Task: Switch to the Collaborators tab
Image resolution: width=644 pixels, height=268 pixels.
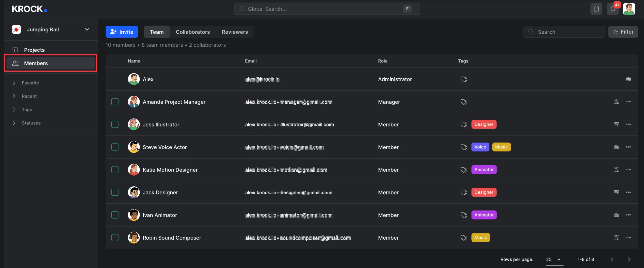Action: (x=193, y=32)
